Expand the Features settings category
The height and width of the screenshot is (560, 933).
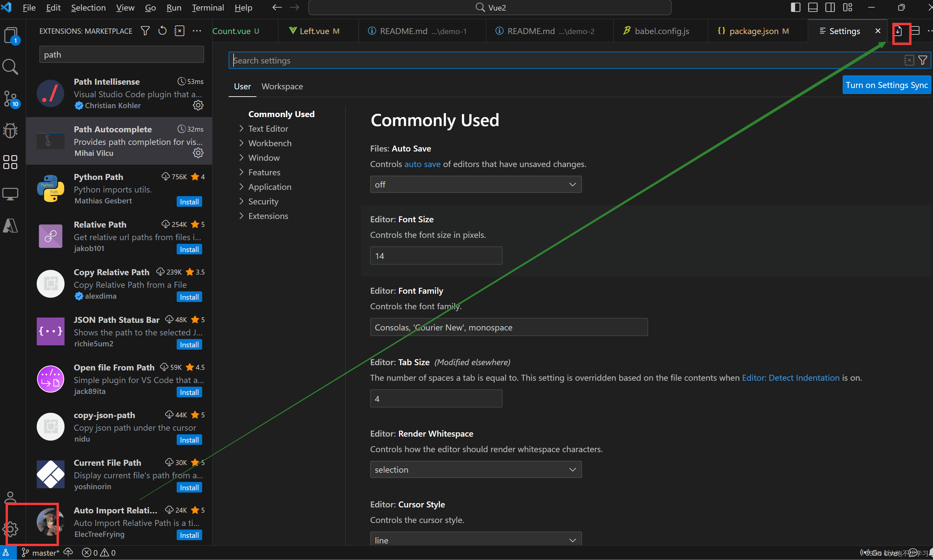[264, 172]
